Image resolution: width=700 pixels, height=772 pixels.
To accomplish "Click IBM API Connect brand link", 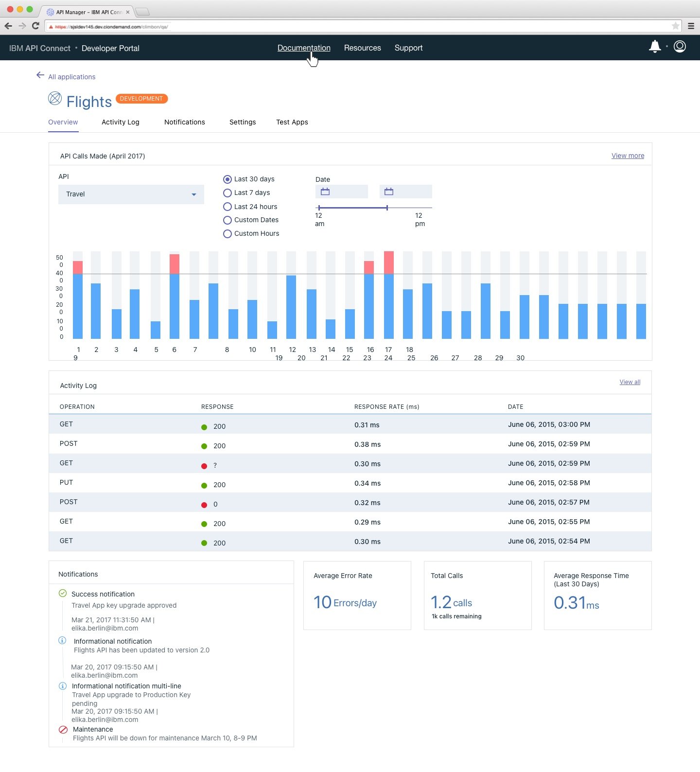I will (x=40, y=48).
